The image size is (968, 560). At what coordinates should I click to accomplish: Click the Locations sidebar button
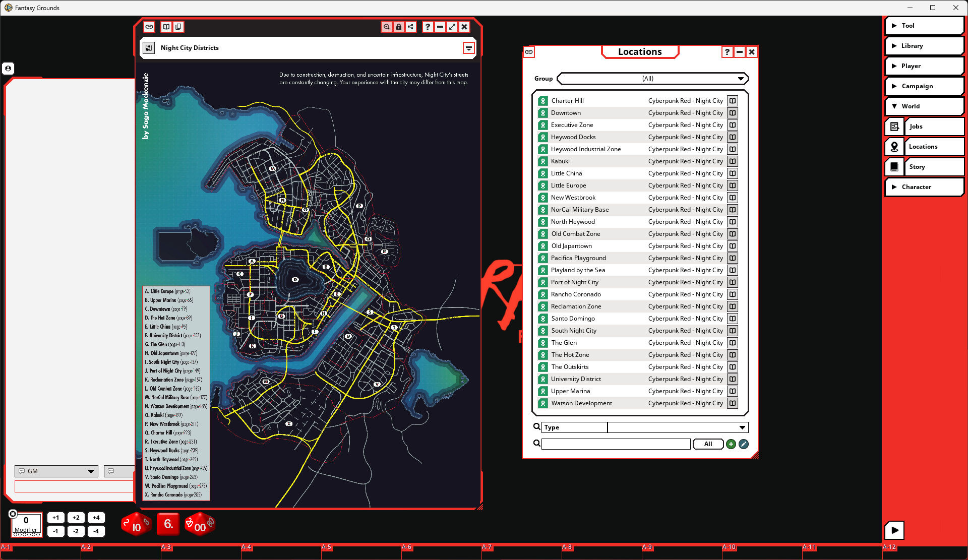tap(924, 147)
